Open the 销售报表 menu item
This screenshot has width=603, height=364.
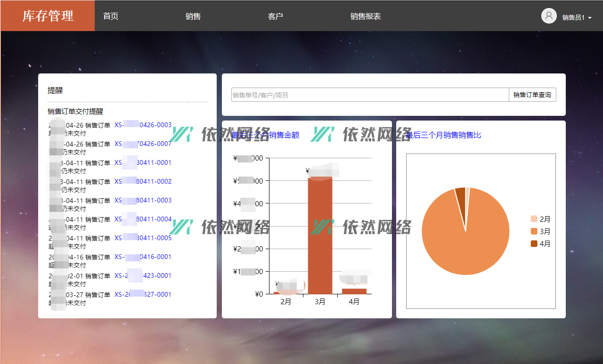point(366,16)
